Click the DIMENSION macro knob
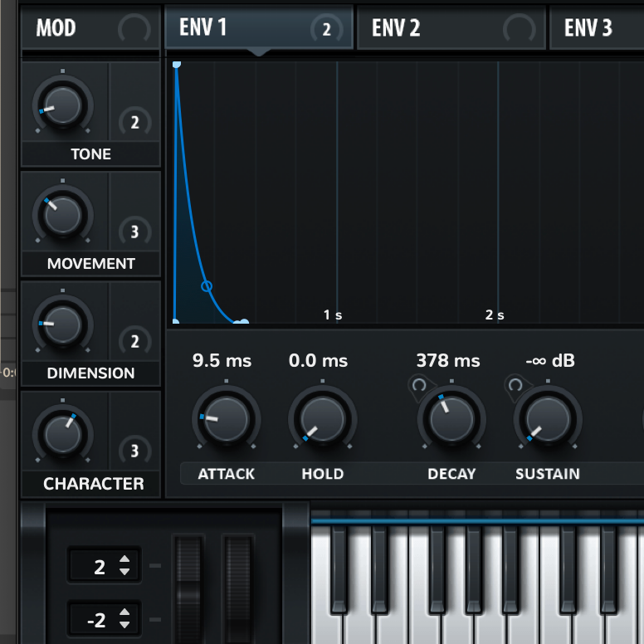 tap(63, 324)
